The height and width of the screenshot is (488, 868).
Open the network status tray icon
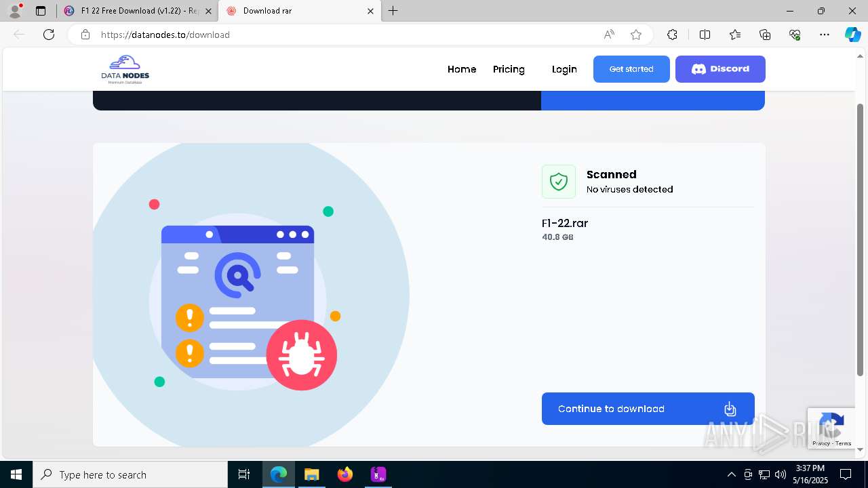(764, 474)
